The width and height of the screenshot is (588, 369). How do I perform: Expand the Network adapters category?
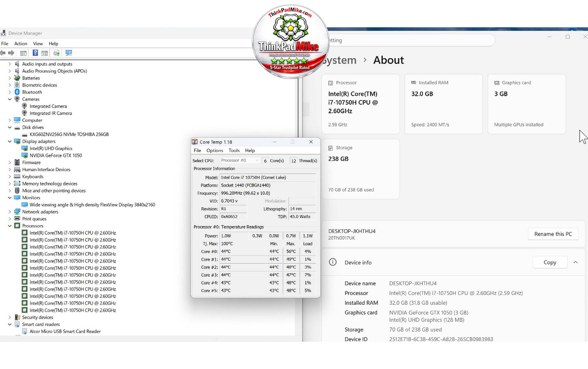pyautogui.click(x=10, y=212)
